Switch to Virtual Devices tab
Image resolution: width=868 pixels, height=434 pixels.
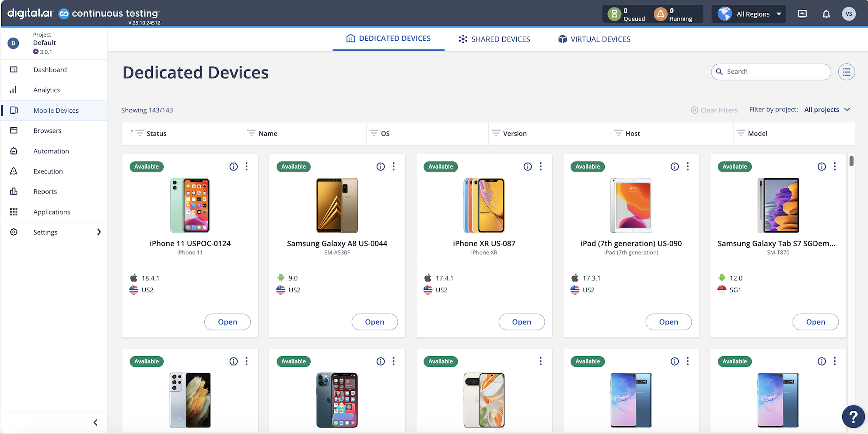[594, 39]
